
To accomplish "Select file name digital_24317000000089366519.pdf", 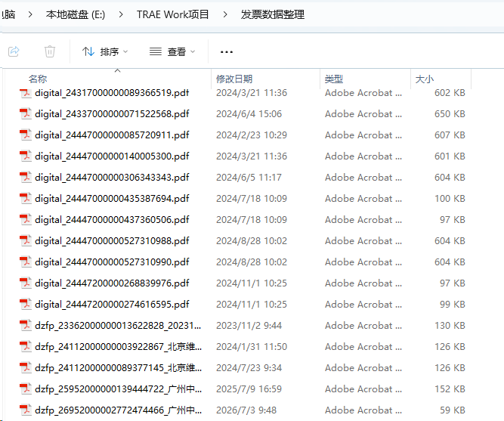I will pos(112,93).
